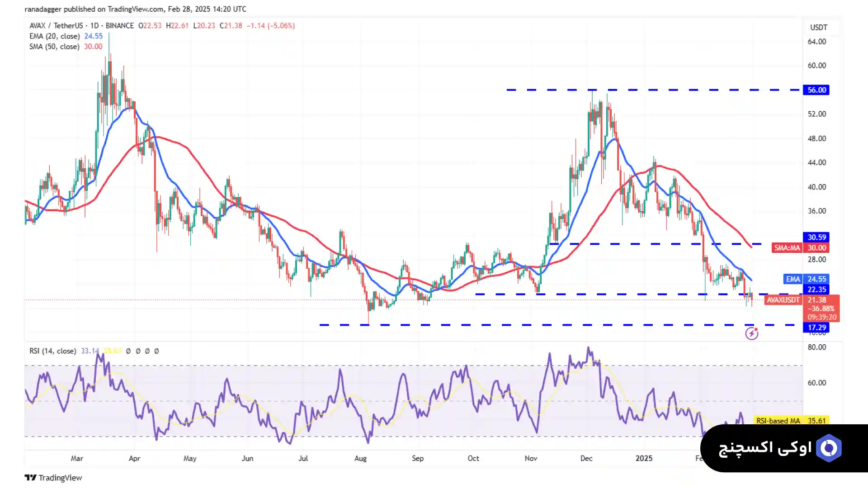This screenshot has width=868, height=489.
Task: Click the 44.00 price axis value
Action: [x=817, y=162]
